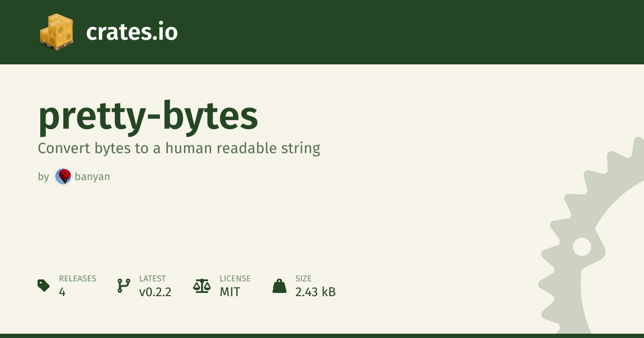
Task: Open banyan's avatar image
Action: 63,177
